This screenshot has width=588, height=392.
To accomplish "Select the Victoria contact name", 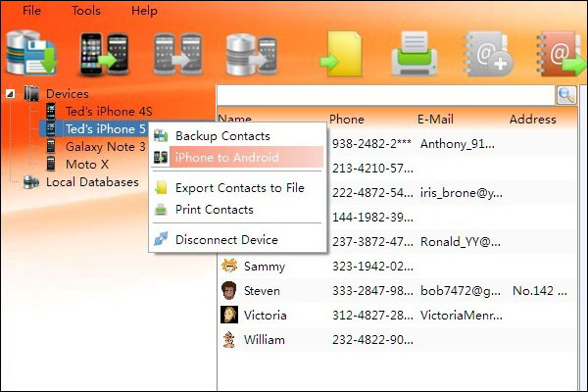I will point(266,316).
